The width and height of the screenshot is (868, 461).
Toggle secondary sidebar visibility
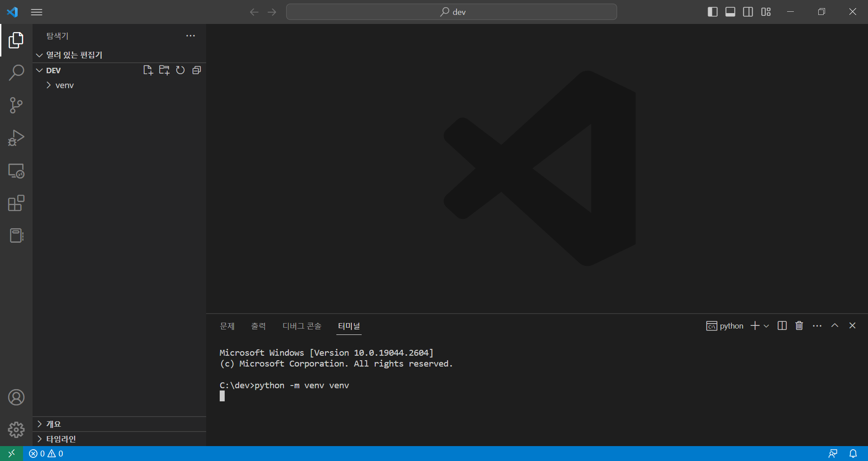748,12
